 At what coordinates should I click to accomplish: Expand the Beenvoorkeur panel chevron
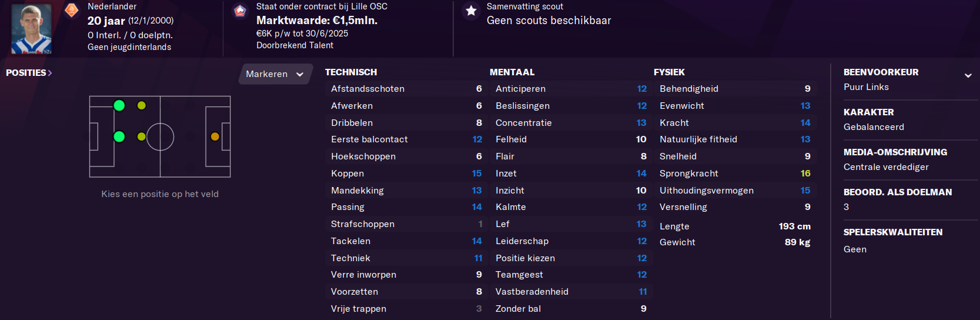tap(968, 75)
